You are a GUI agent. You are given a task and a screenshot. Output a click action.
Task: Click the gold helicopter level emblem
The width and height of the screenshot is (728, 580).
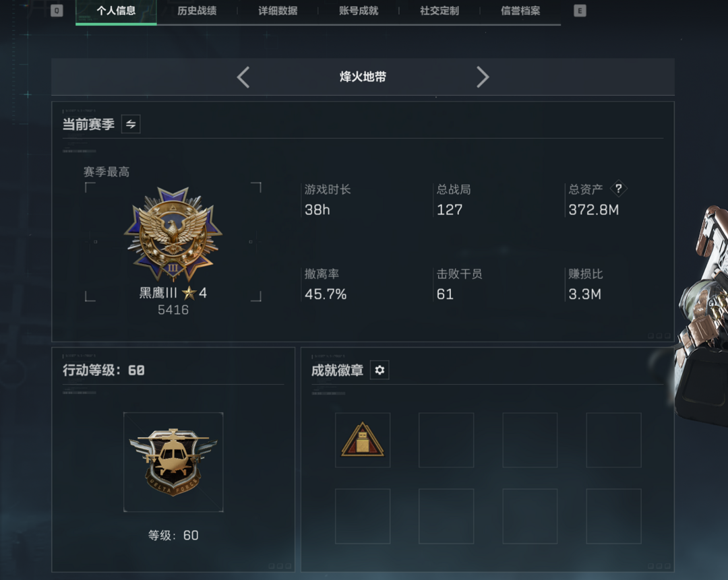tap(173, 462)
